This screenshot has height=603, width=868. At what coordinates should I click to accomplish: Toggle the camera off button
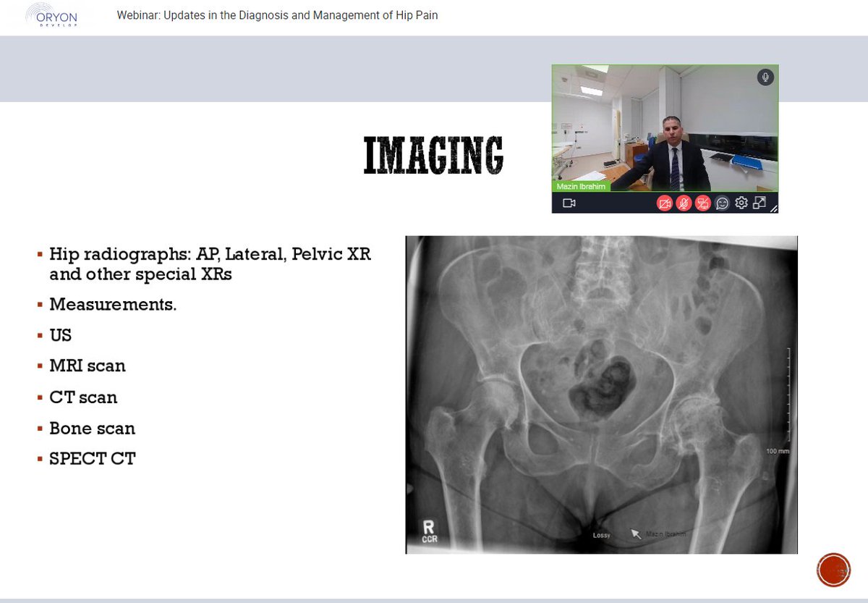[x=665, y=203]
